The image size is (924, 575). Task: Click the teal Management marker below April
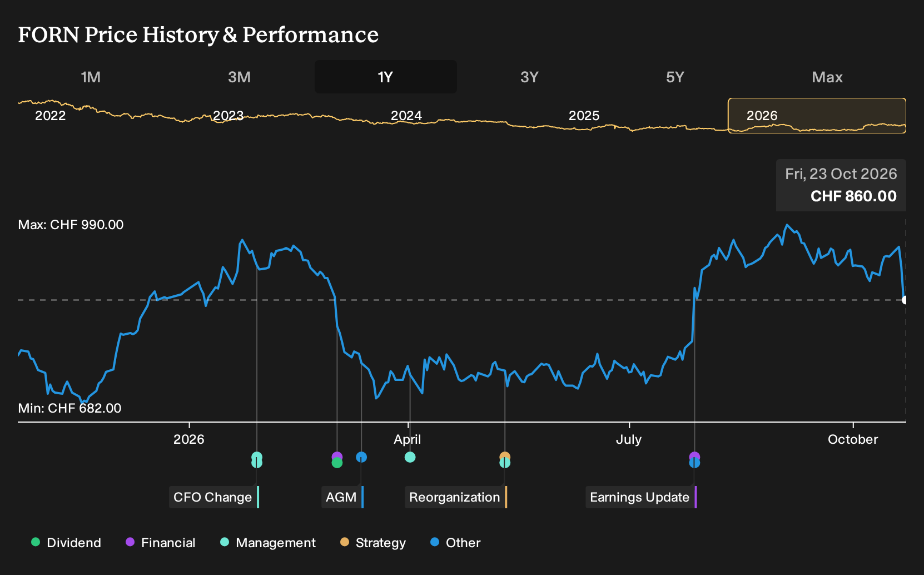point(410,457)
